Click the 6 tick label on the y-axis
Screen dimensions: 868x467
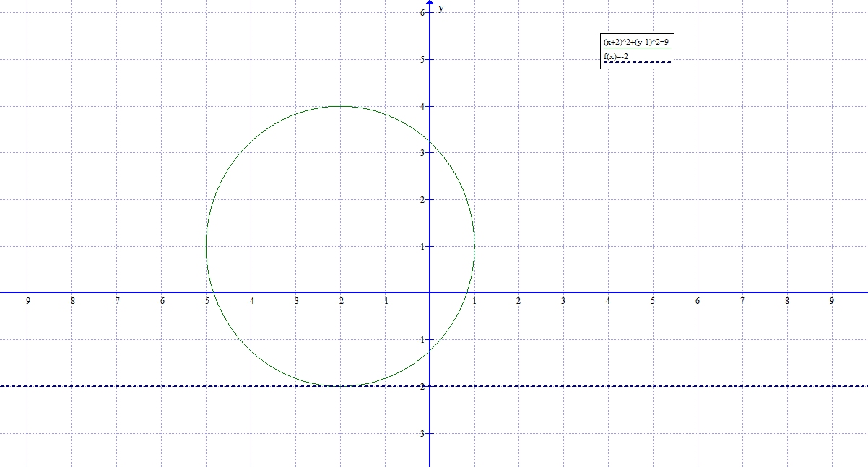coord(421,13)
